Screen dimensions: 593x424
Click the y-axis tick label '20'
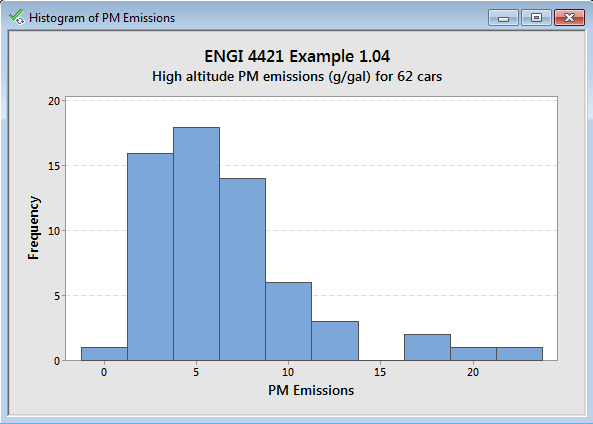point(54,101)
